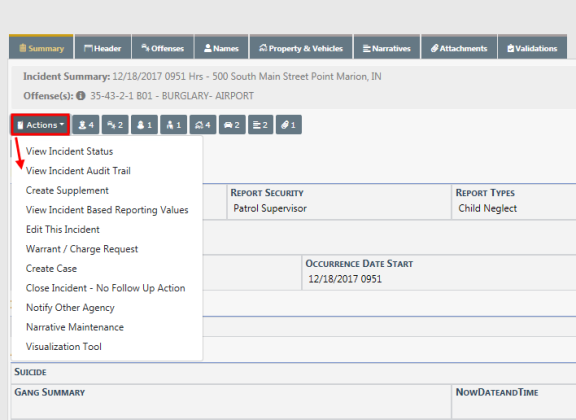Collapse the Actions dropdown button
The height and width of the screenshot is (420, 576).
tap(40, 125)
